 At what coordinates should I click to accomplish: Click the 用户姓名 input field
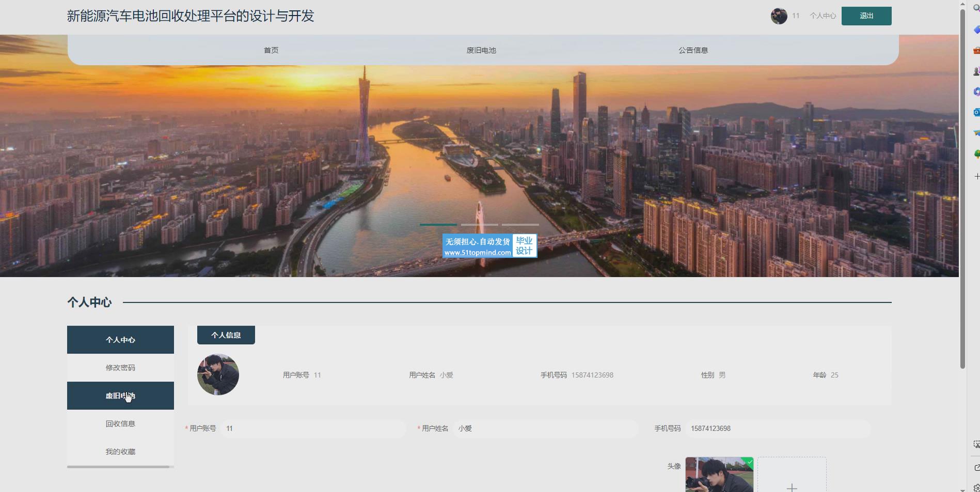click(545, 428)
